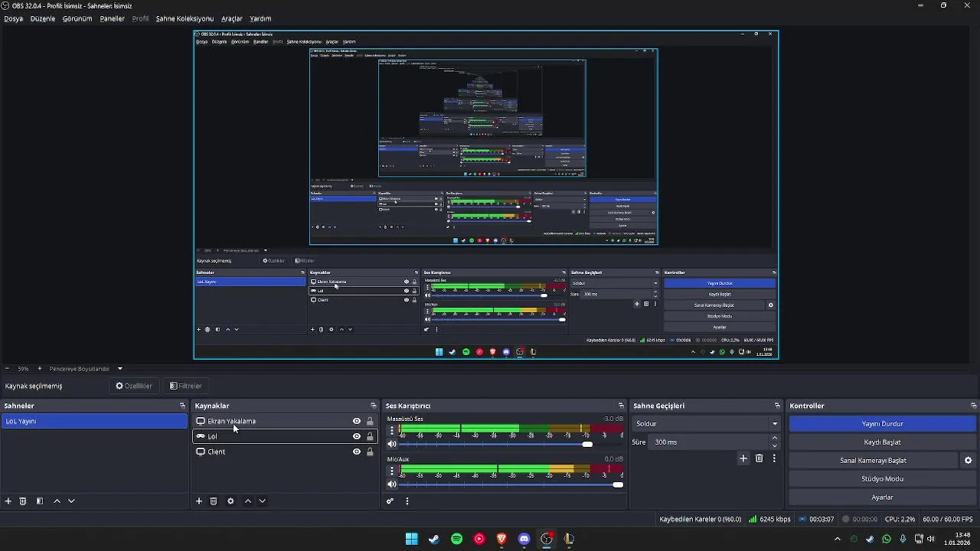This screenshot has height=551, width=980.
Task: Open Mic/Aux channel options menu
Action: pyautogui.click(x=392, y=471)
